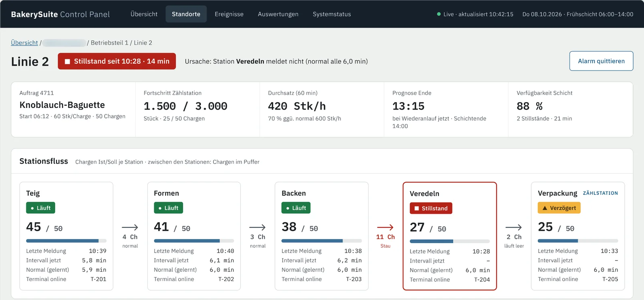Click terminal T-201 value
The image size is (644, 300).
(x=98, y=279)
